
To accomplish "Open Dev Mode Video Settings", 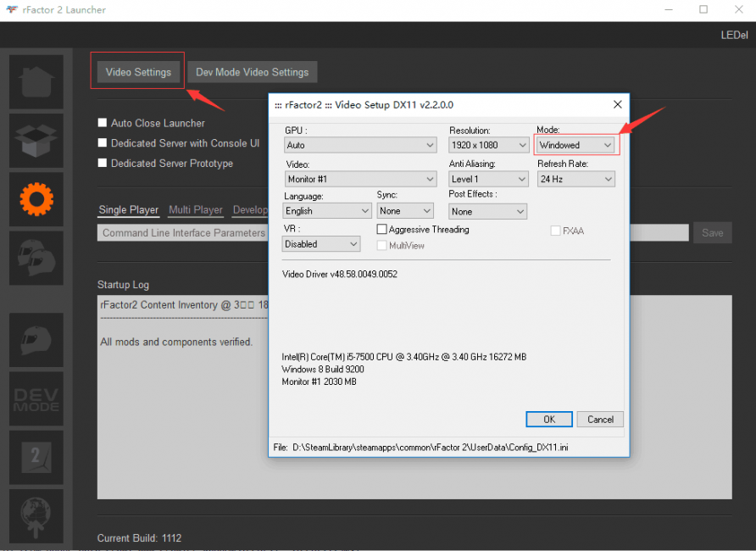I will click(253, 72).
